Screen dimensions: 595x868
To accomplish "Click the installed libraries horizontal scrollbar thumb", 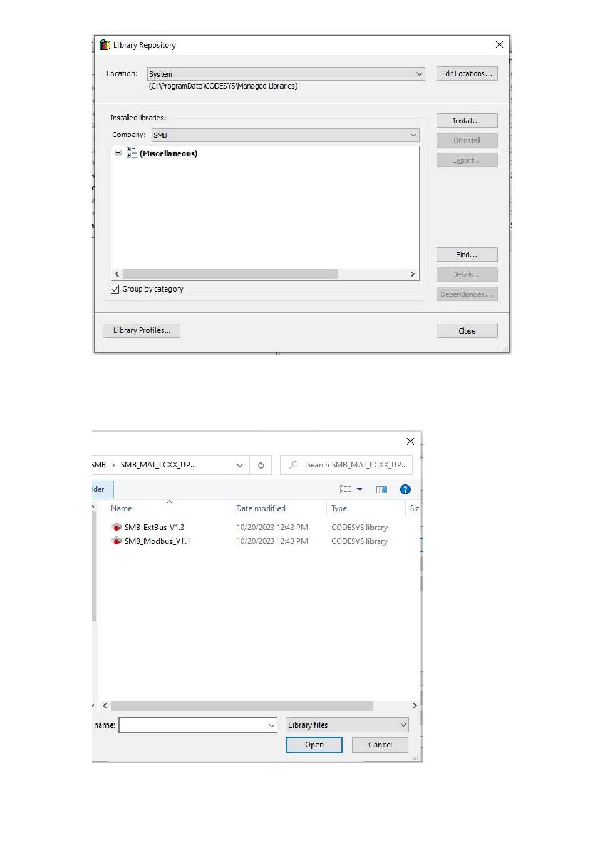I will (x=230, y=274).
